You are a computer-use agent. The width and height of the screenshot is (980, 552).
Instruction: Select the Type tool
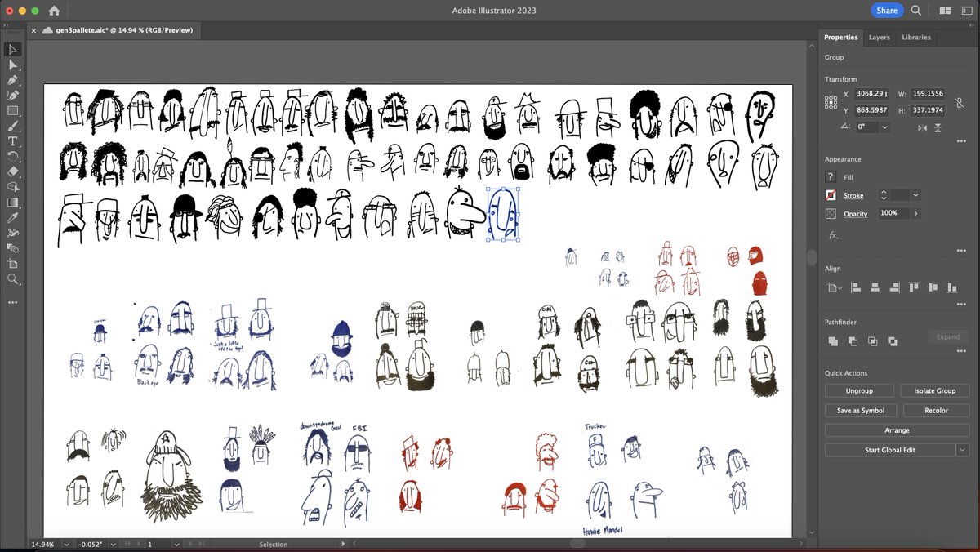tap(13, 141)
